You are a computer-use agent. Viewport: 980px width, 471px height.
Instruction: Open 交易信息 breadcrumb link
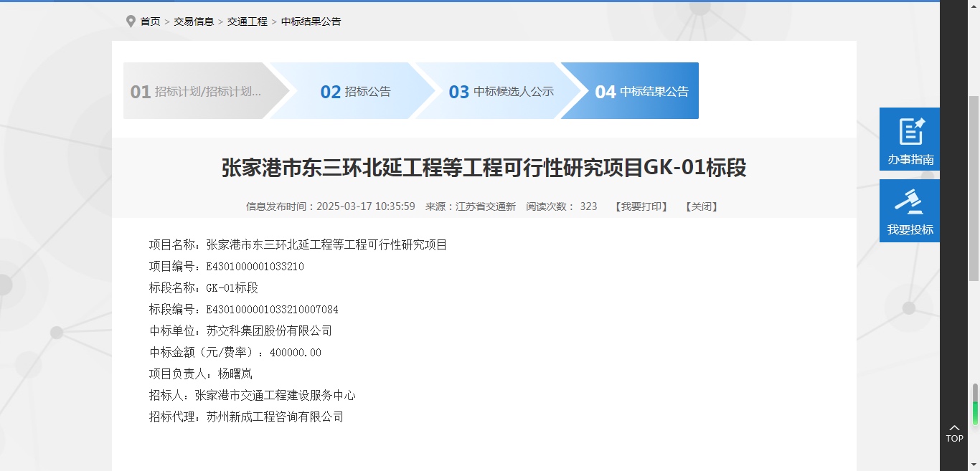pos(194,22)
